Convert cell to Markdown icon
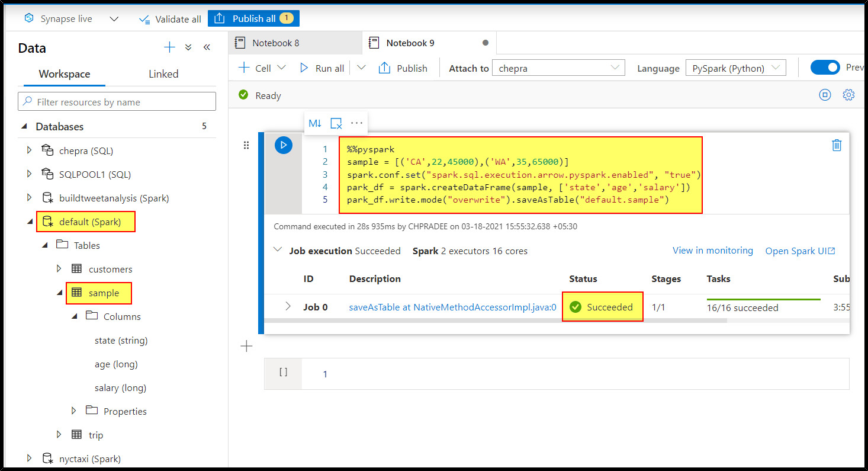 (315, 123)
